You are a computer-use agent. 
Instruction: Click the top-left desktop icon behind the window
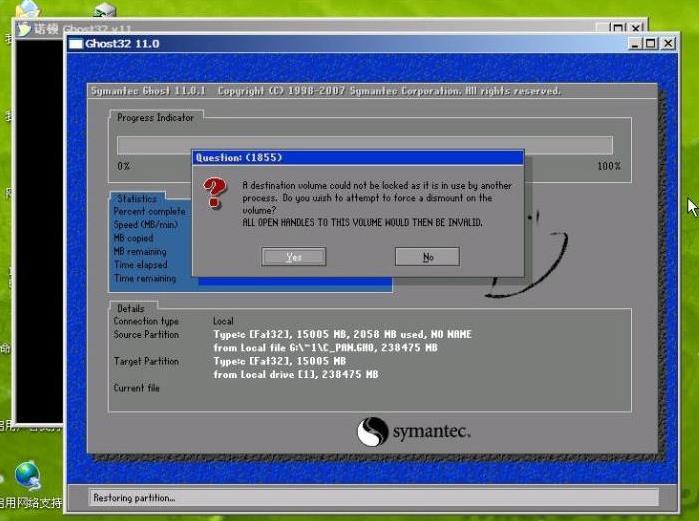27,9
